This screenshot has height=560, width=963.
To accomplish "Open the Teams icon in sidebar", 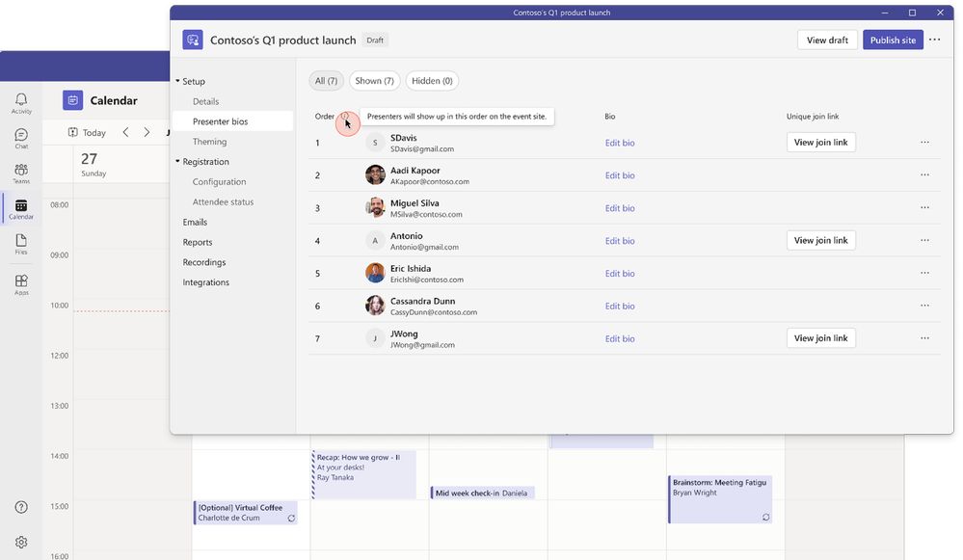I will (x=21, y=173).
